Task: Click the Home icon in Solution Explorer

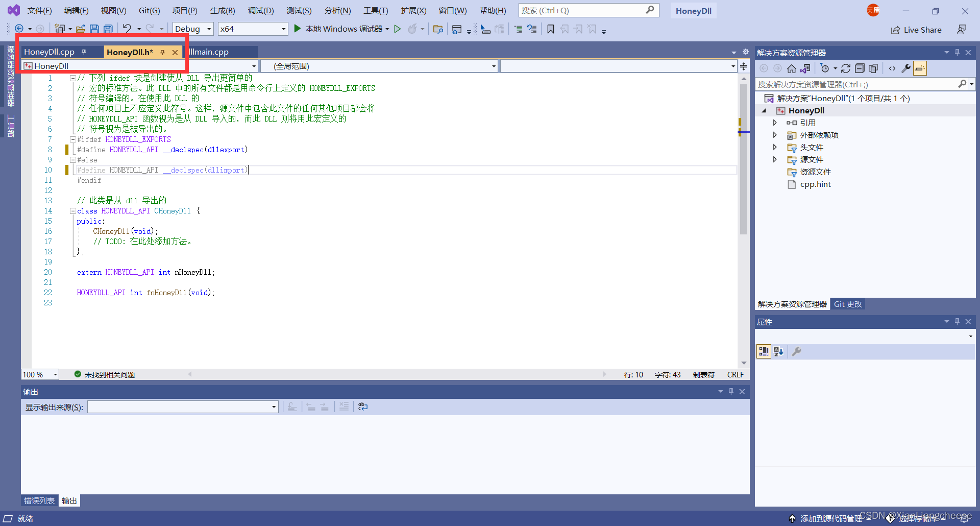Action: click(x=792, y=68)
